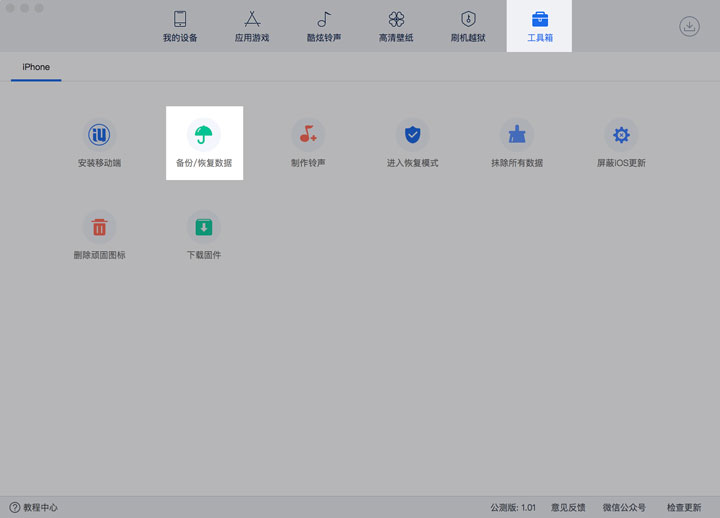The height and width of the screenshot is (518, 720).
Task: Open the 屏蔽iOS更新 gear tool
Action: [621, 136]
